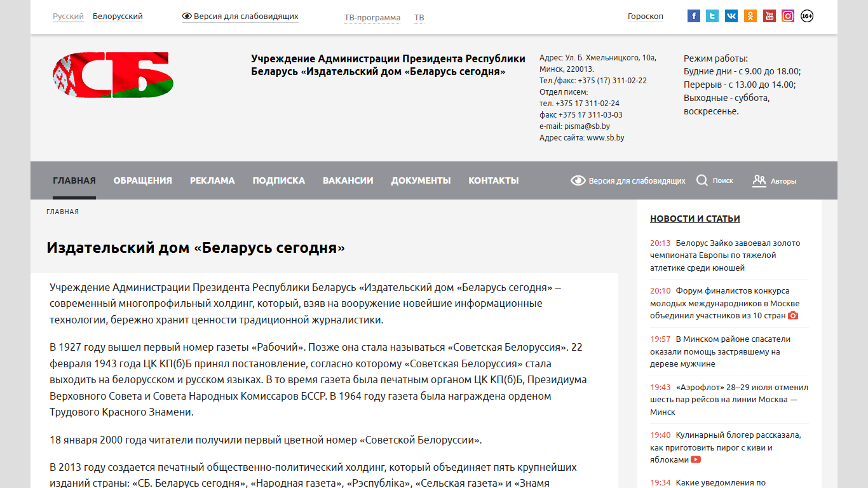Open culinary blogger kiwi pie article

725,447
